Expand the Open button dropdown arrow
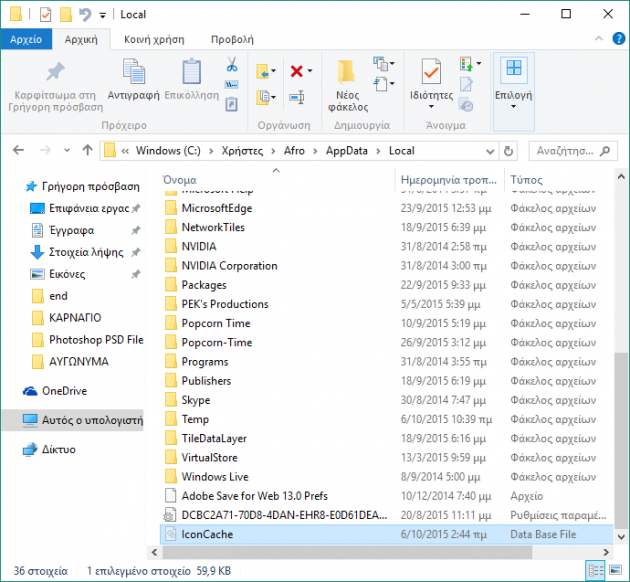The width and height of the screenshot is (630, 582). [x=479, y=63]
